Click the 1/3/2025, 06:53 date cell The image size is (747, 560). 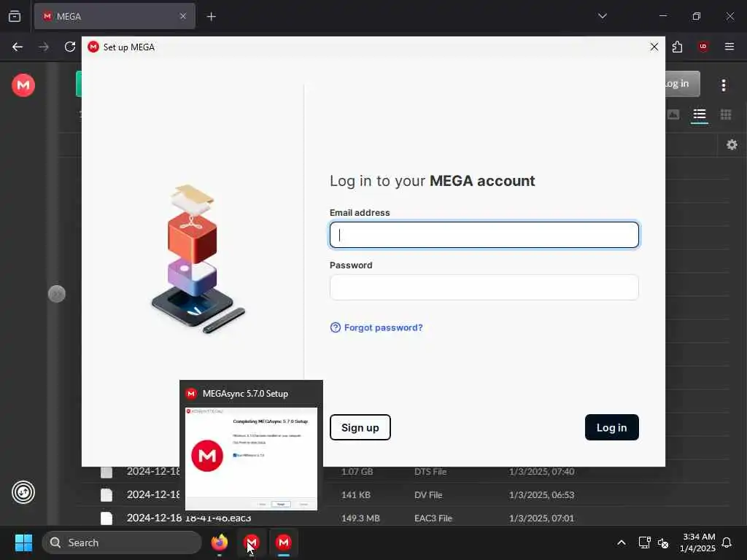click(541, 495)
